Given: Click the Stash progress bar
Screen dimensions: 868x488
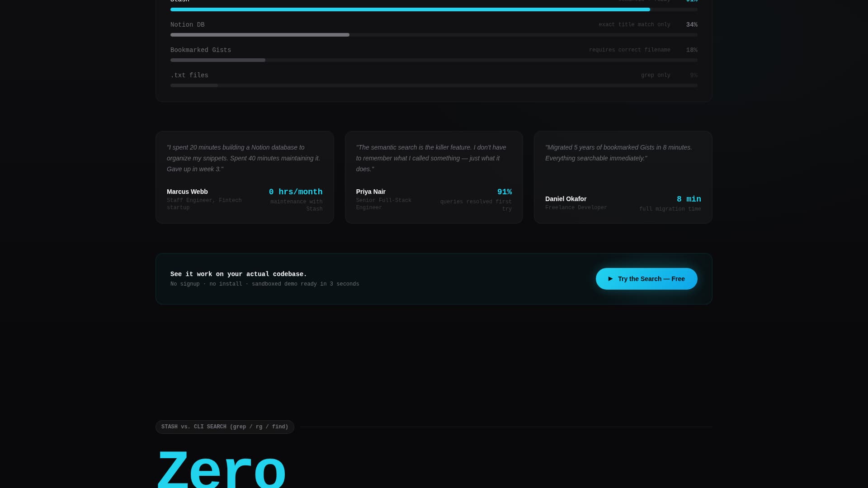Looking at the screenshot, I should click(x=434, y=9).
